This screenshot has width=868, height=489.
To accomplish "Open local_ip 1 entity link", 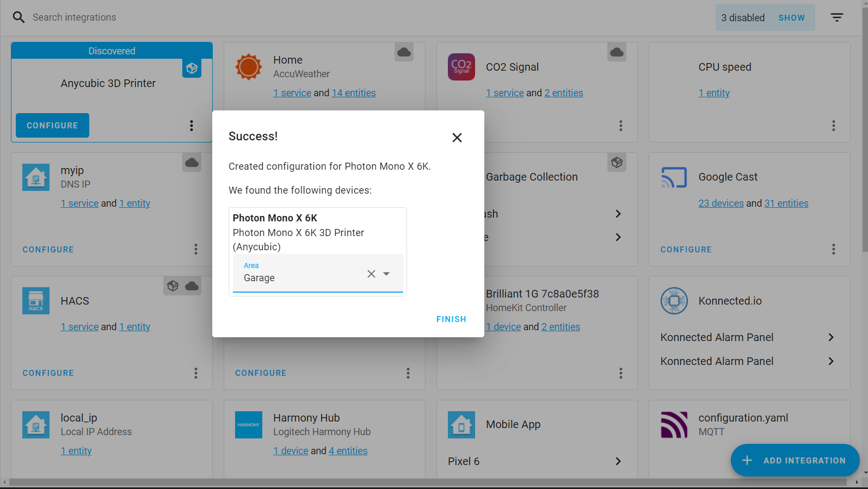I will click(76, 451).
